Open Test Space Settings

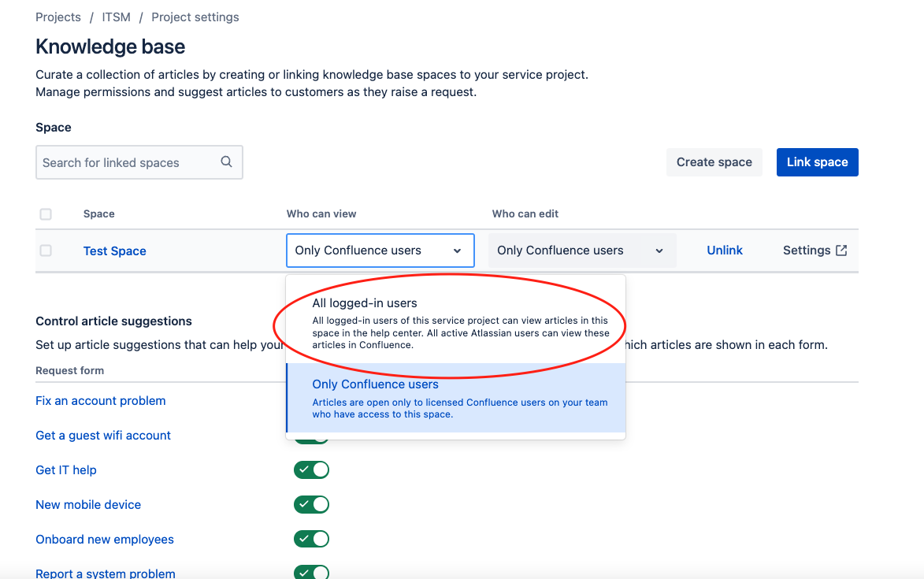815,251
